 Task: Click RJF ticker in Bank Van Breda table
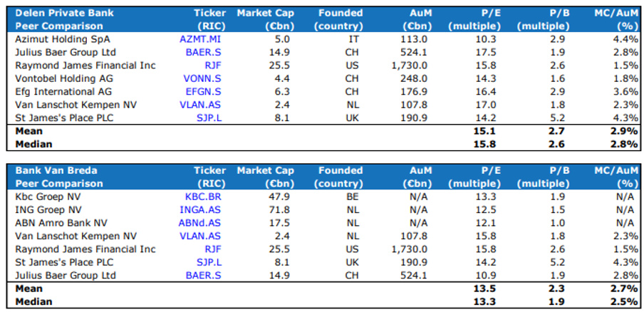point(214,249)
